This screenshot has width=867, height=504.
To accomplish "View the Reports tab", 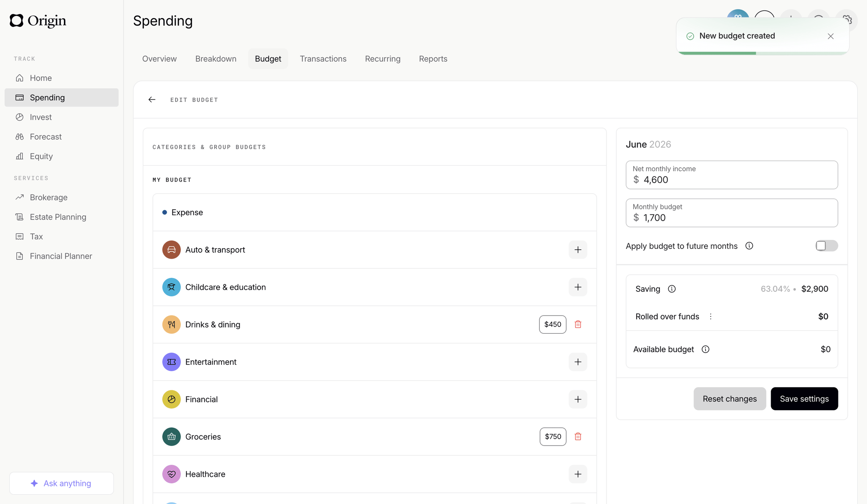I will coord(433,59).
